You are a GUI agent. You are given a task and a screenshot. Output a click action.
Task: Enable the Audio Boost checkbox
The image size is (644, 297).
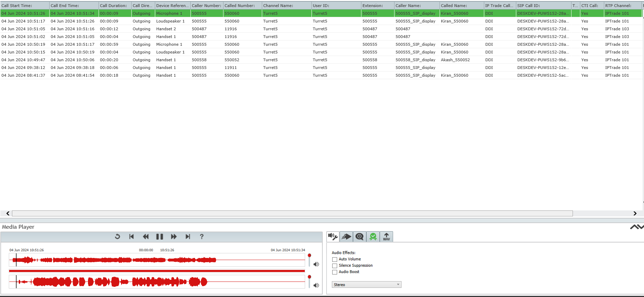click(x=335, y=272)
